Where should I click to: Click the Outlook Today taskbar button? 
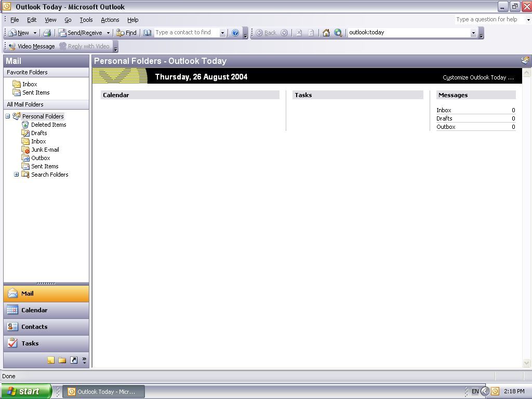tap(104, 392)
